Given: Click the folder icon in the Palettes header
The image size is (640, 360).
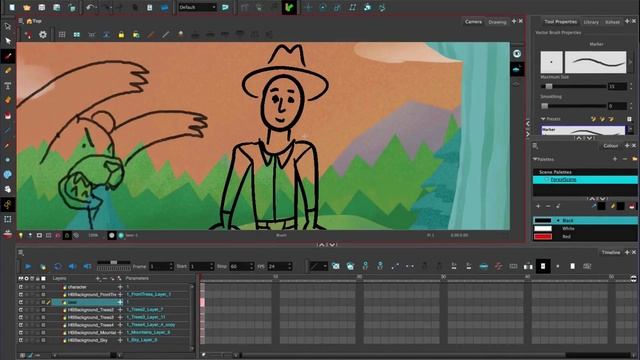Looking at the screenshot, I should pyautogui.click(x=634, y=159).
